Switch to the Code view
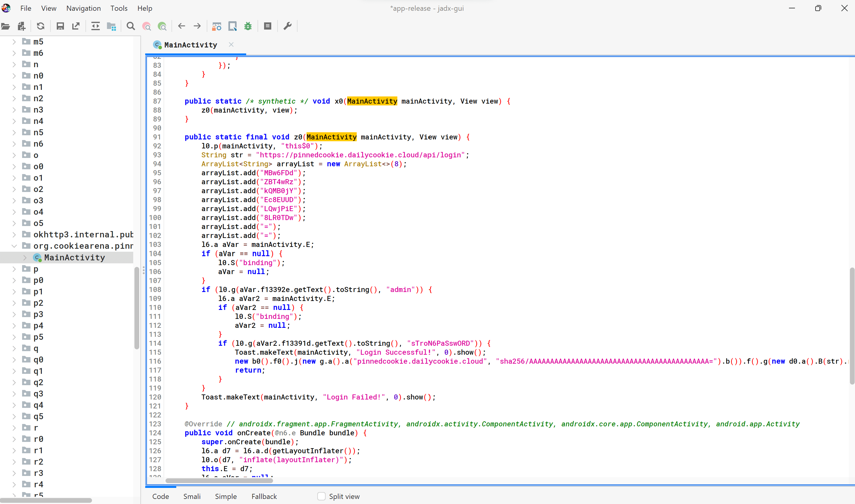Screen dimensions: 855x504 tap(161, 496)
